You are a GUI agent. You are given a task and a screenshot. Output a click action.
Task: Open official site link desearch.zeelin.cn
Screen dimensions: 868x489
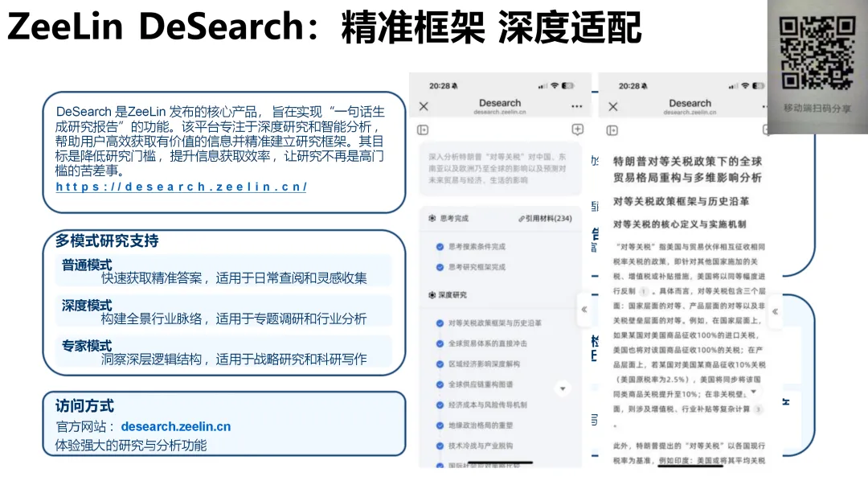[x=176, y=426]
